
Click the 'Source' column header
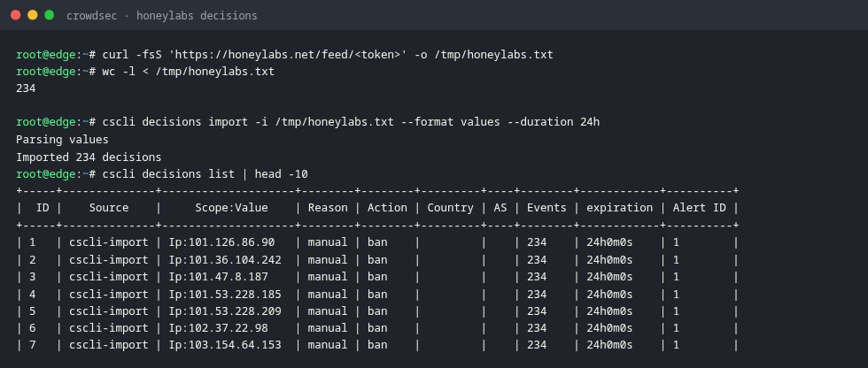pos(109,208)
